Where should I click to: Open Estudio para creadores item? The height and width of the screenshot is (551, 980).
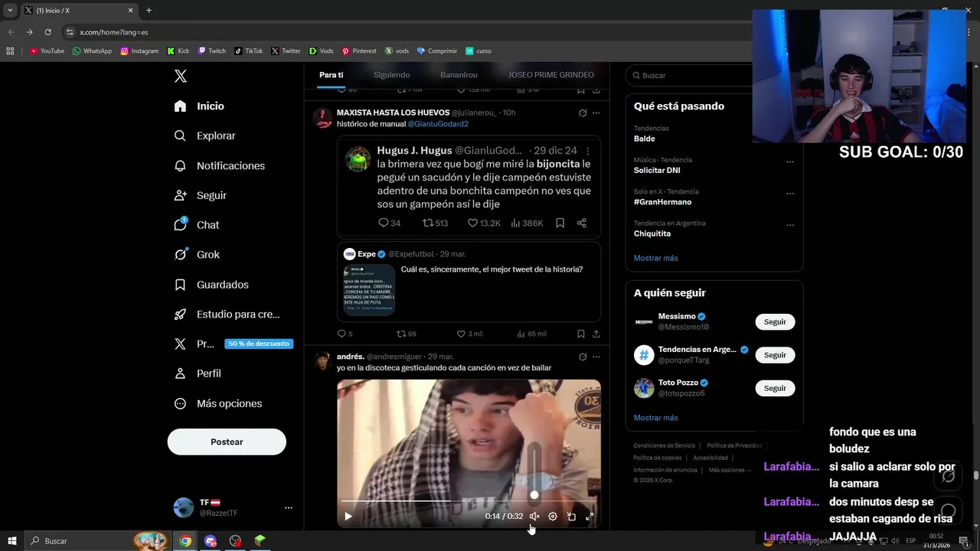pyautogui.click(x=227, y=314)
